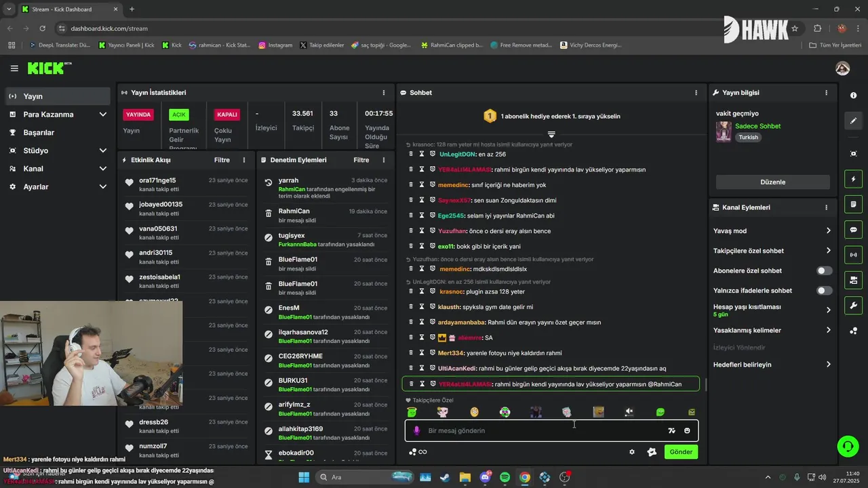Click the green support headset button
The width and height of the screenshot is (868, 488).
tap(848, 446)
